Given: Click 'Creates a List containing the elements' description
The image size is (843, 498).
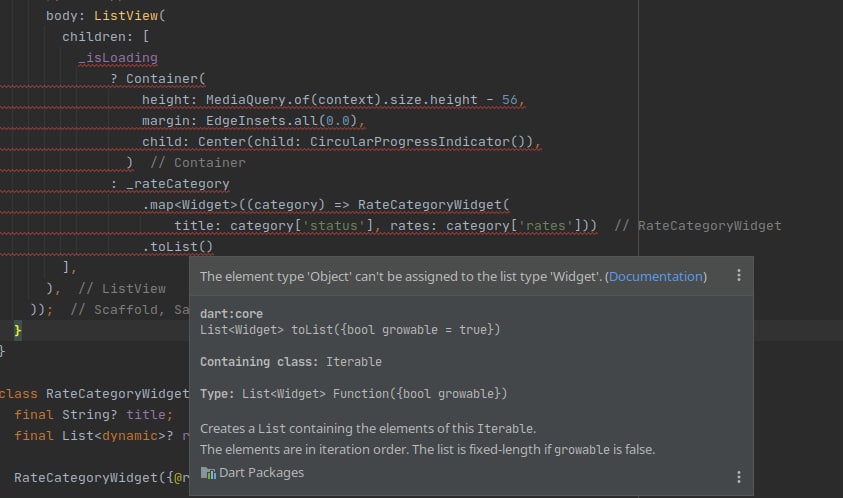Looking at the screenshot, I should pyautogui.click(x=368, y=429).
